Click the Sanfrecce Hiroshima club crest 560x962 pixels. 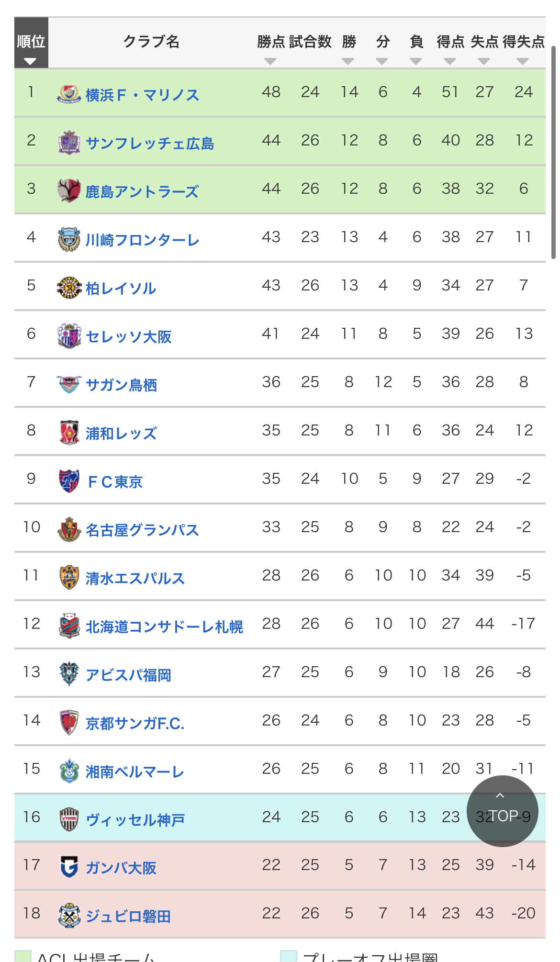pyautogui.click(x=69, y=142)
